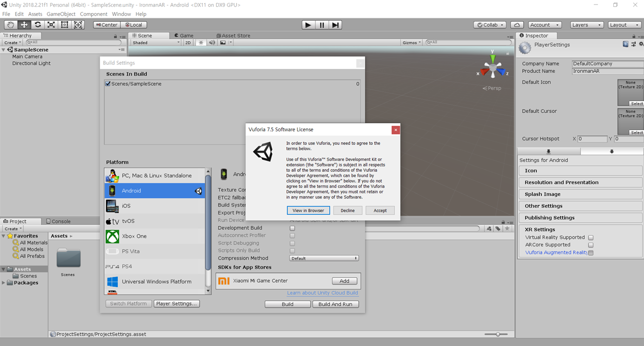Toggle Scenes/SampleScene checkbox in build list
The height and width of the screenshot is (346, 644).
[108, 84]
